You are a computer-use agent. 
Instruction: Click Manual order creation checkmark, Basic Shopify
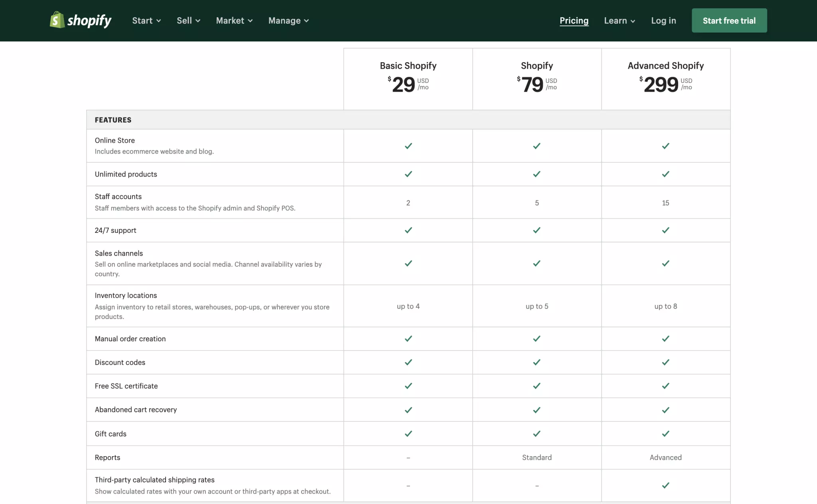pos(408,339)
